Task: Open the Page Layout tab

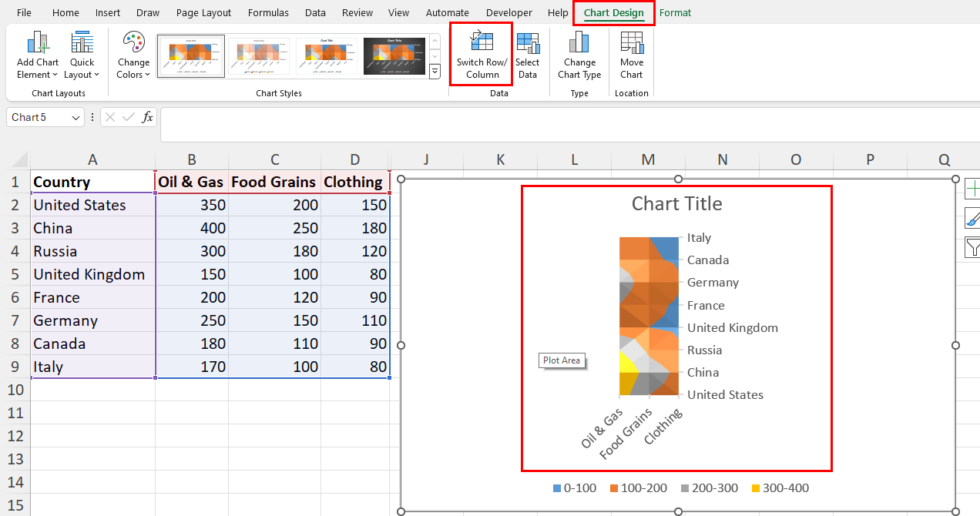Action: (x=203, y=12)
